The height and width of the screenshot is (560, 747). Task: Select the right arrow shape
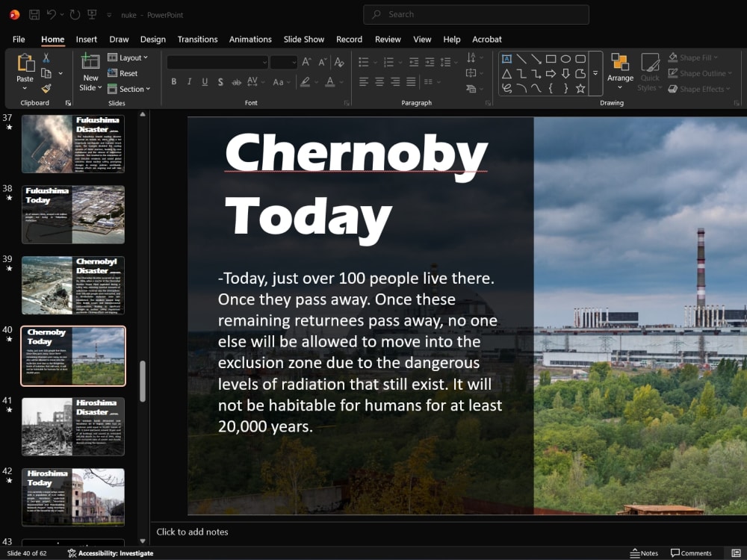point(551,73)
